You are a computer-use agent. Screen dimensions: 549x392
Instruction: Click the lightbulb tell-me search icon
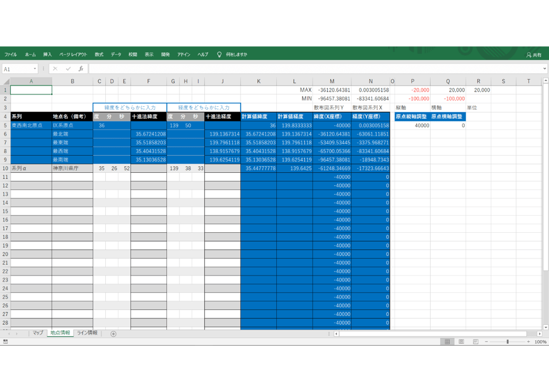pyautogui.click(x=219, y=55)
